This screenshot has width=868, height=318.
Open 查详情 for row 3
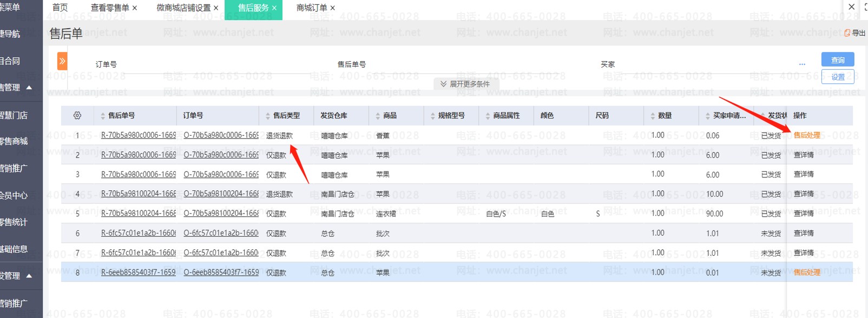tap(804, 175)
